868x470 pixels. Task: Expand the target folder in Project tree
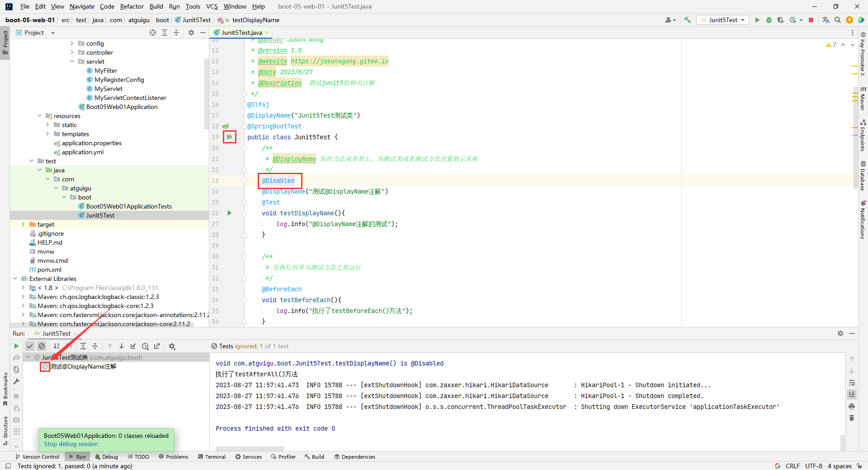tap(23, 224)
